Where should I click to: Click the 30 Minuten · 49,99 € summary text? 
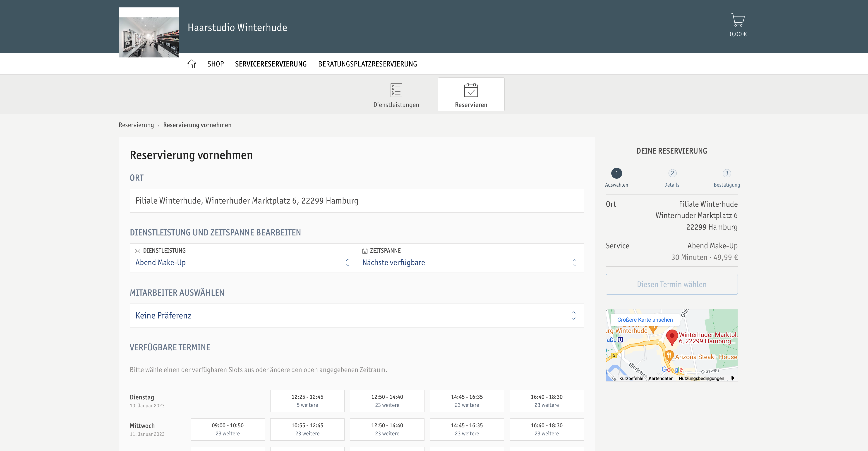pos(704,257)
